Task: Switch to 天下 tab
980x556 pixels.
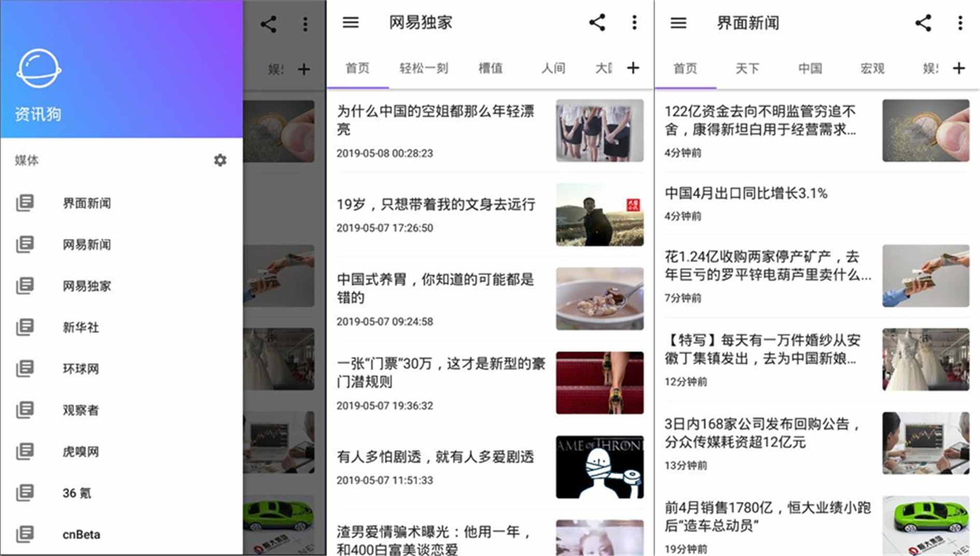Action: [748, 68]
